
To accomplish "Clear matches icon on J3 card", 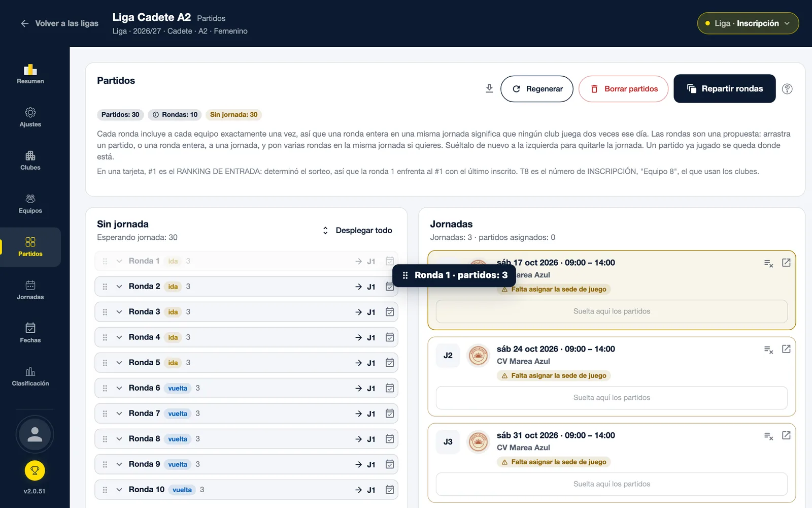I will (x=769, y=436).
